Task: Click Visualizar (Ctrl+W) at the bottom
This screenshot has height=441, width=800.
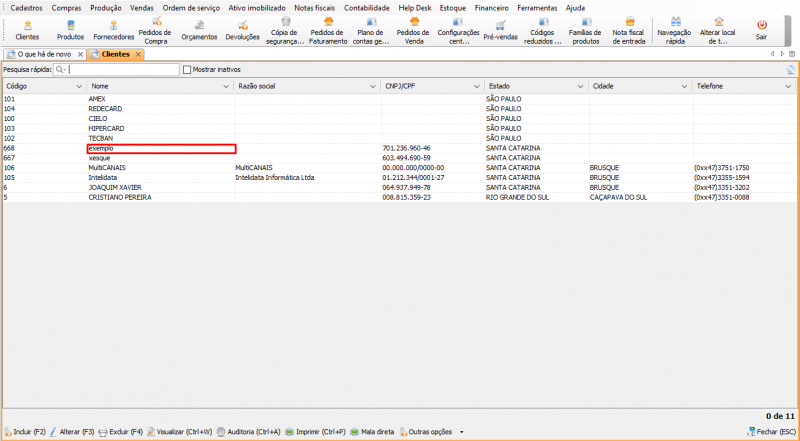Action: [x=180, y=432]
